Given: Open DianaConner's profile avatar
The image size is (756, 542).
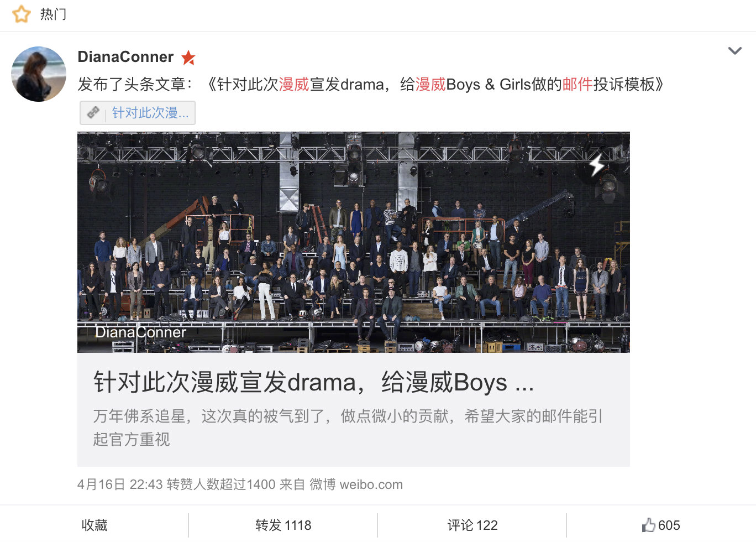Looking at the screenshot, I should click(39, 74).
